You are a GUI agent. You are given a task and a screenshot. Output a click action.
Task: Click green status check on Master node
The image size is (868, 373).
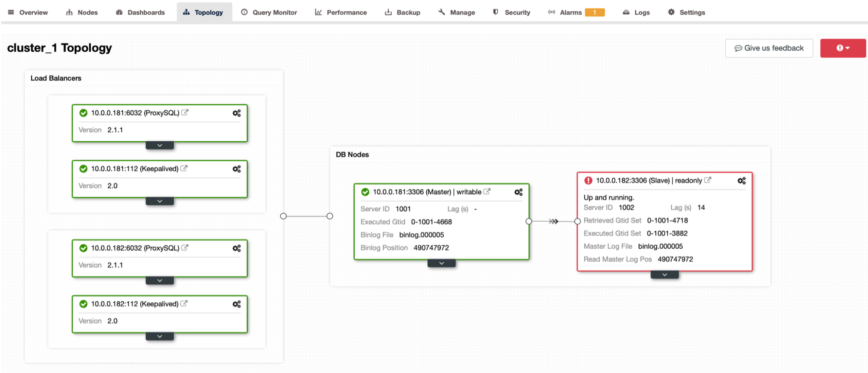[x=365, y=192]
